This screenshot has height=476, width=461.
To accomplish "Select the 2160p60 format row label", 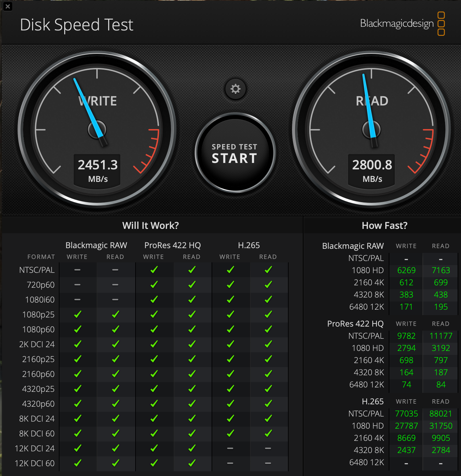I will coord(38,374).
